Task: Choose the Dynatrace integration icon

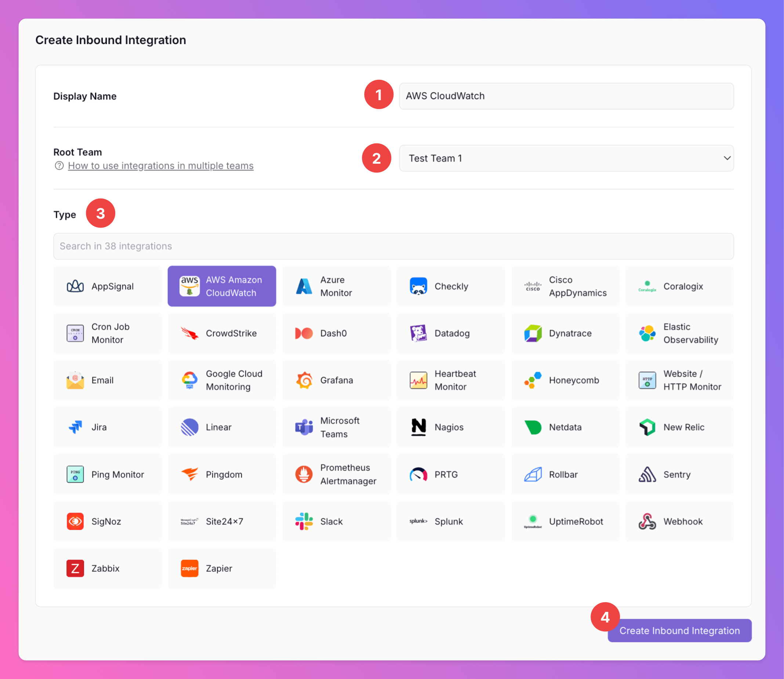Action: 532,333
